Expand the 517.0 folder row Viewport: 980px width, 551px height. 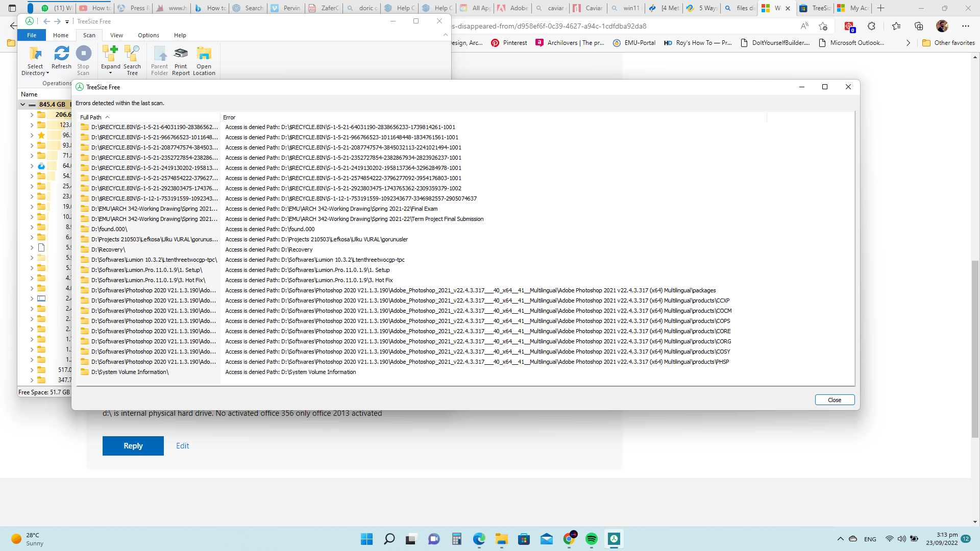[32, 370]
